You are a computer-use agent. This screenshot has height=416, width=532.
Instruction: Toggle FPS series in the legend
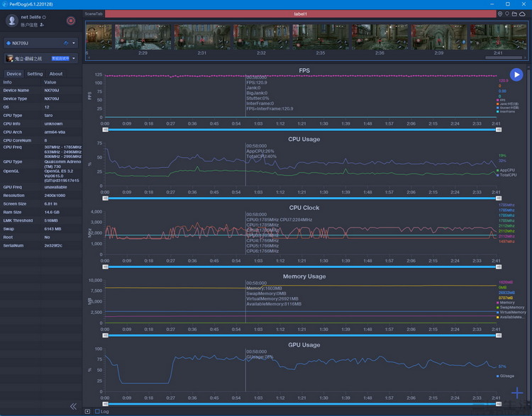[x=501, y=101]
